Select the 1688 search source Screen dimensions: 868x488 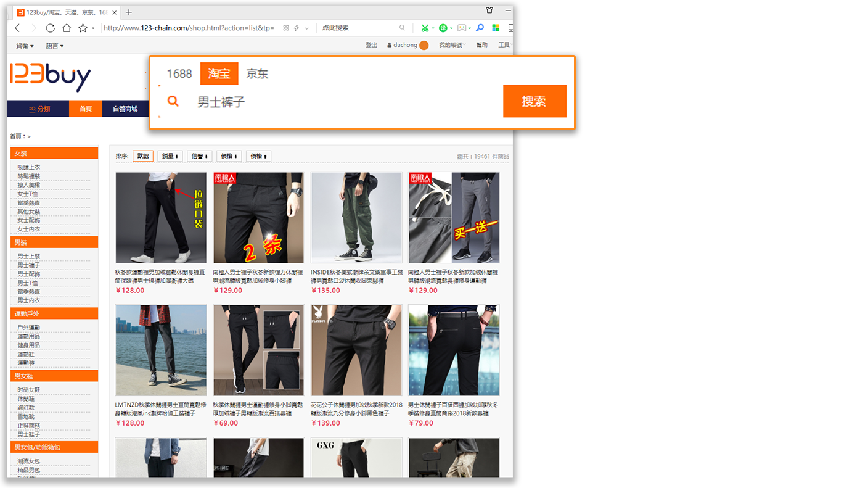click(x=179, y=74)
